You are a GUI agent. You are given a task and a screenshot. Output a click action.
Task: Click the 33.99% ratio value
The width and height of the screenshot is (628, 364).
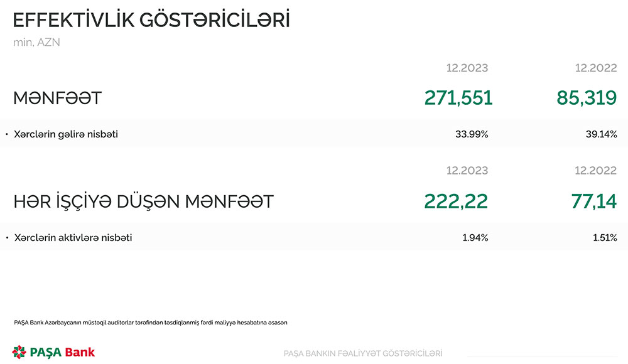click(472, 134)
